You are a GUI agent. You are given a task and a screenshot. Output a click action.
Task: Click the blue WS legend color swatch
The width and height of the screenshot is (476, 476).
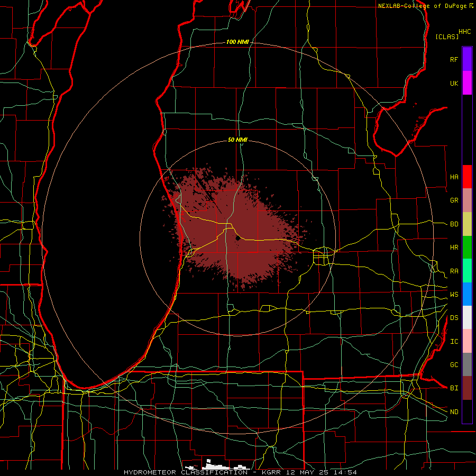click(x=467, y=294)
